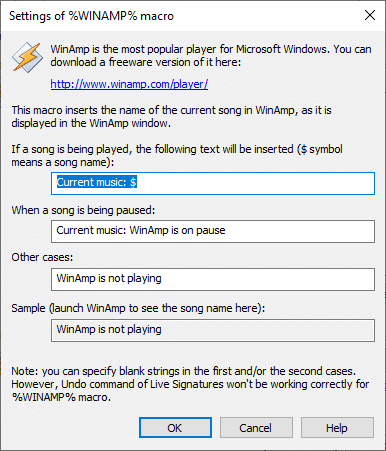Image resolution: width=386 pixels, height=451 pixels.
Task: Select the 'Other cases' input box
Action: click(213, 279)
